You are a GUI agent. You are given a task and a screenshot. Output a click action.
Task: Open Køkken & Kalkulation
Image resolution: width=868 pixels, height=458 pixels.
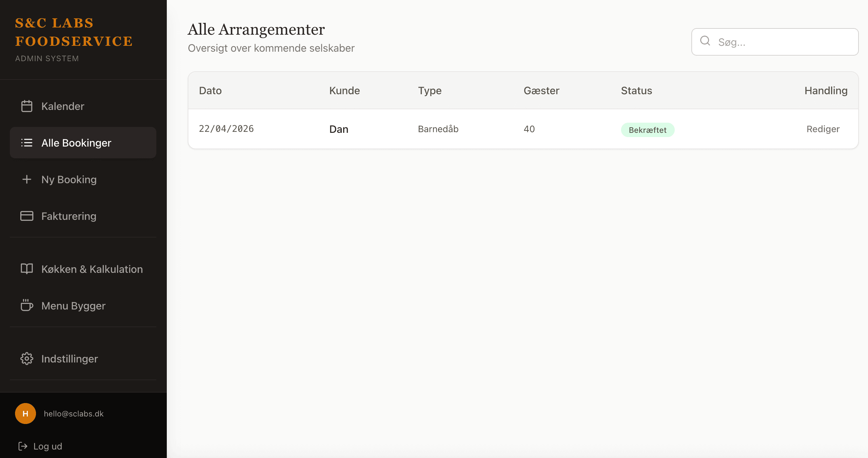[x=83, y=269]
